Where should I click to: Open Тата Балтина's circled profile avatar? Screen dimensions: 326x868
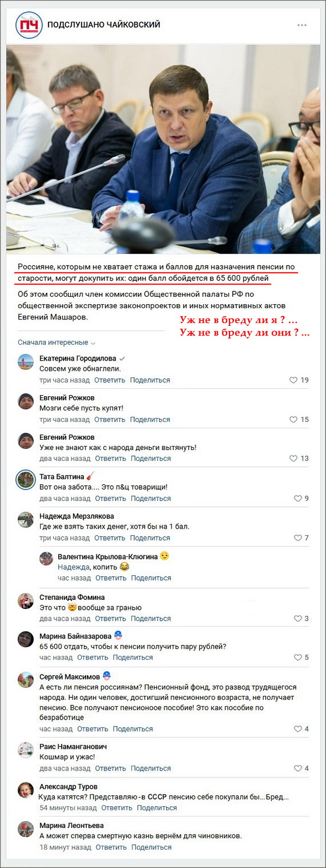(26, 480)
